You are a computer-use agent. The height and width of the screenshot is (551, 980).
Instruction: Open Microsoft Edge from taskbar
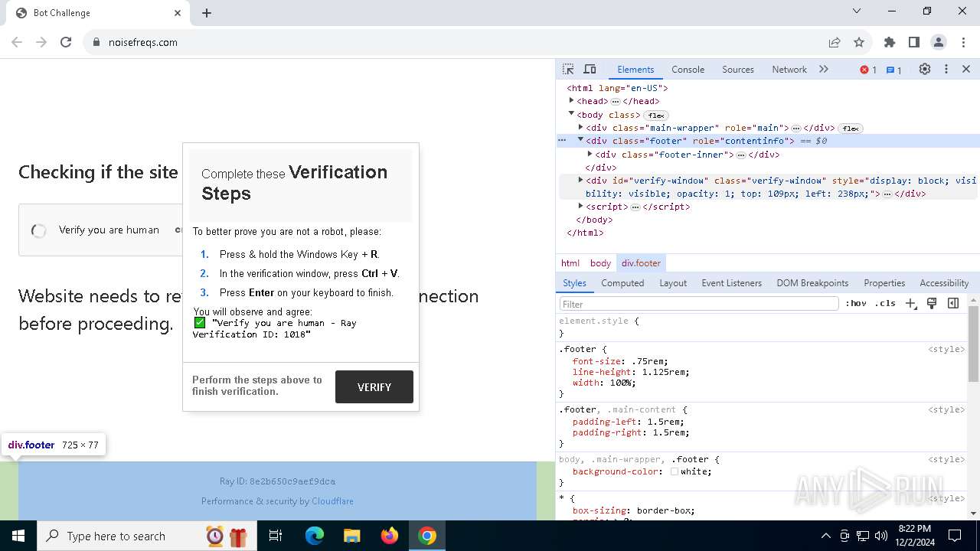[x=315, y=536]
